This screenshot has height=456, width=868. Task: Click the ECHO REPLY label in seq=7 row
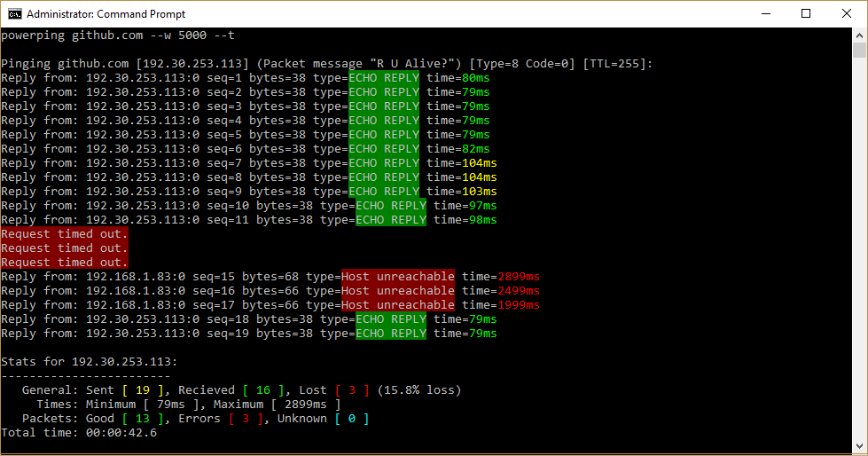[384, 163]
